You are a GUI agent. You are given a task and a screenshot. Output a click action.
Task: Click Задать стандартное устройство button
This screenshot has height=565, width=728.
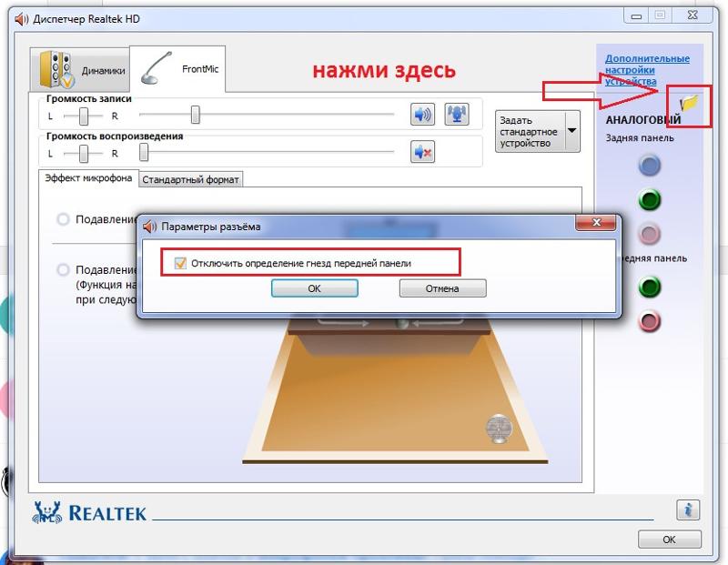pos(531,131)
